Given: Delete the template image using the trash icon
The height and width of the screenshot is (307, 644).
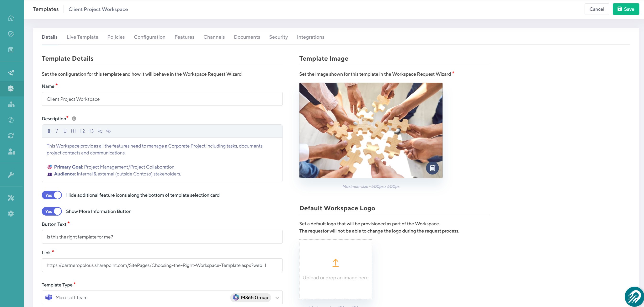Looking at the screenshot, I should click(432, 168).
